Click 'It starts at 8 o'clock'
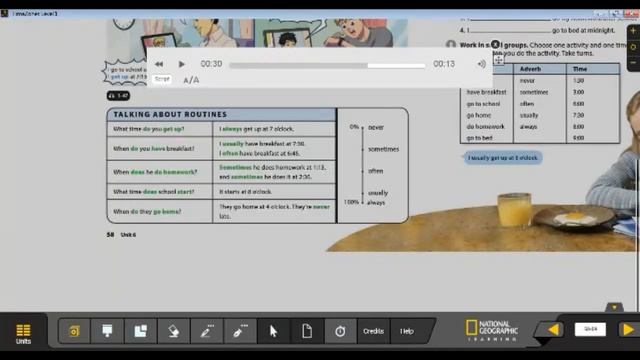Image resolution: width=640 pixels, height=360 pixels. (x=245, y=191)
